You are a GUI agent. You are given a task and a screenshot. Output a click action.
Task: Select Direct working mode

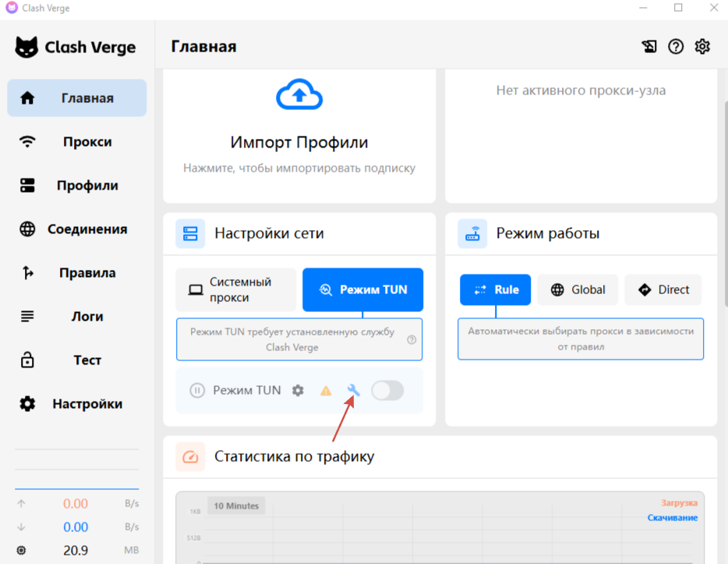(663, 289)
